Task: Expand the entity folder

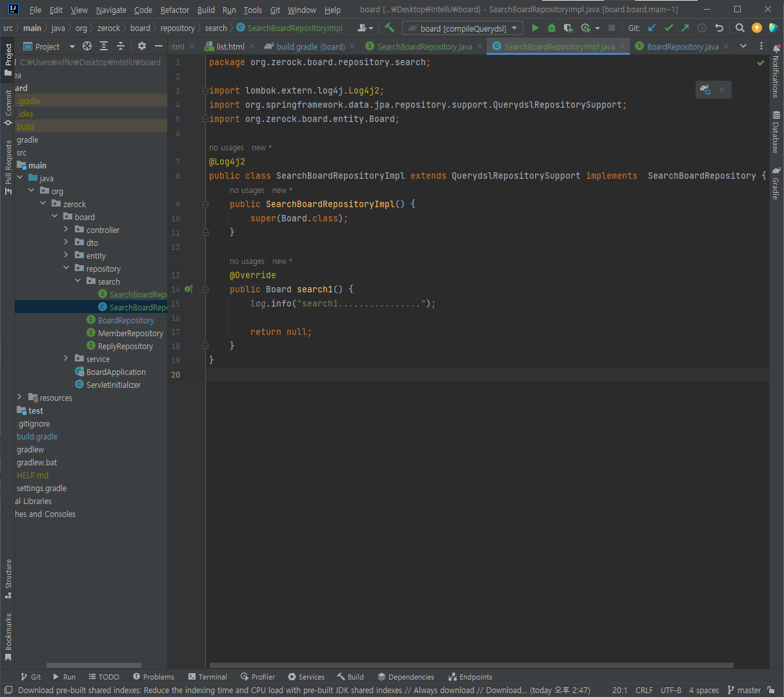Action: pyautogui.click(x=66, y=255)
